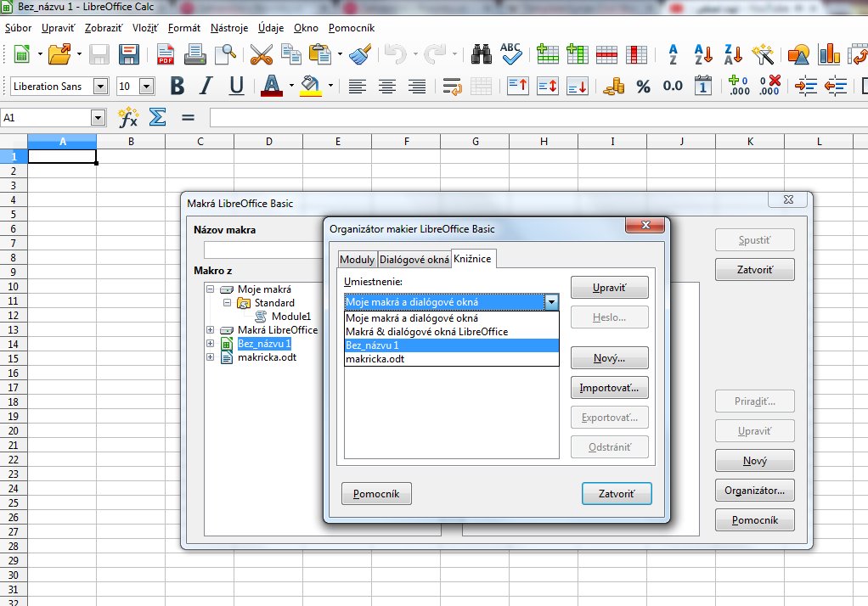This screenshot has height=606, width=868.
Task: Activate the clone formatting paintbrush
Action: [x=360, y=54]
